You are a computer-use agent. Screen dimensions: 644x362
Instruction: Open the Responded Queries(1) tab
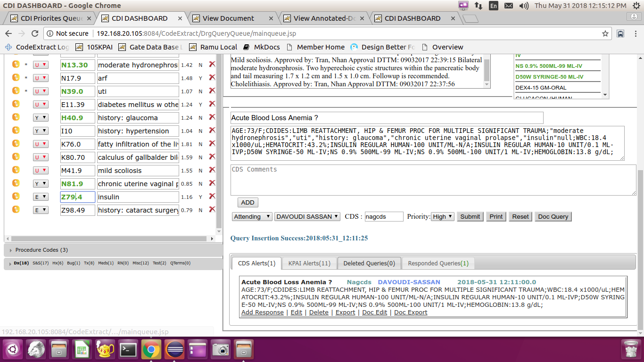[438, 263]
